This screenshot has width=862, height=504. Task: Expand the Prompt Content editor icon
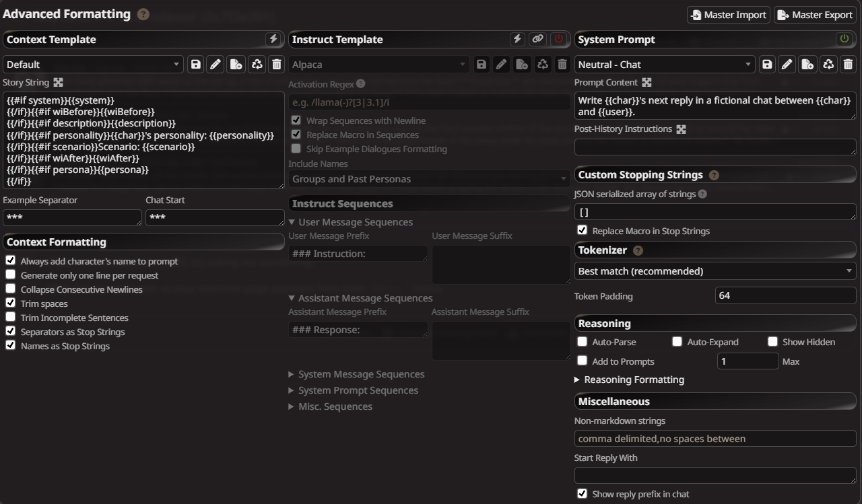[x=646, y=82]
